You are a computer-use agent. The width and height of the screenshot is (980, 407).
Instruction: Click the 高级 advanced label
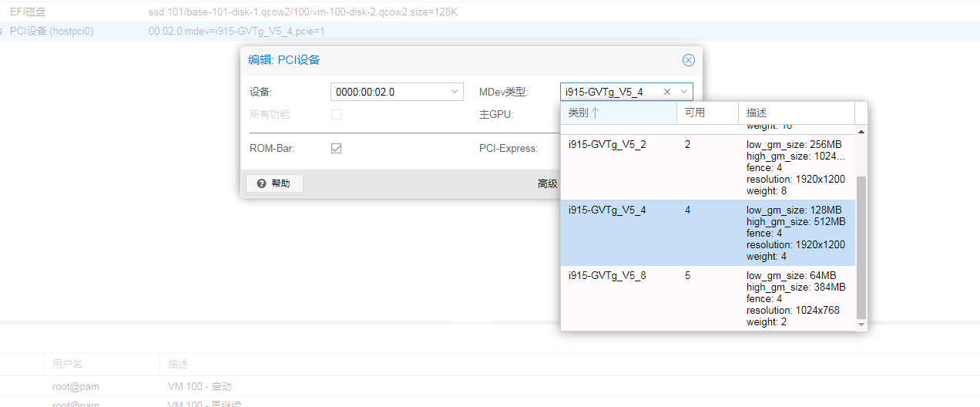(x=547, y=183)
